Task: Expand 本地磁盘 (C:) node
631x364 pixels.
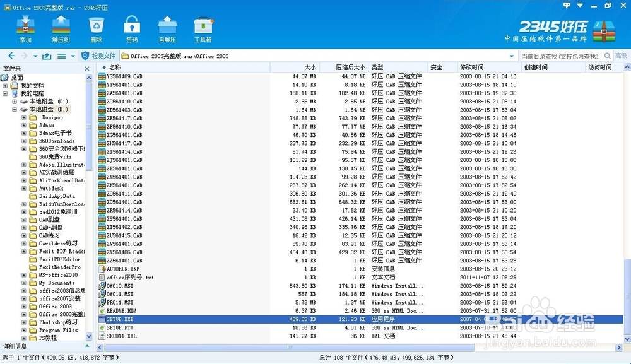Action: (15, 102)
